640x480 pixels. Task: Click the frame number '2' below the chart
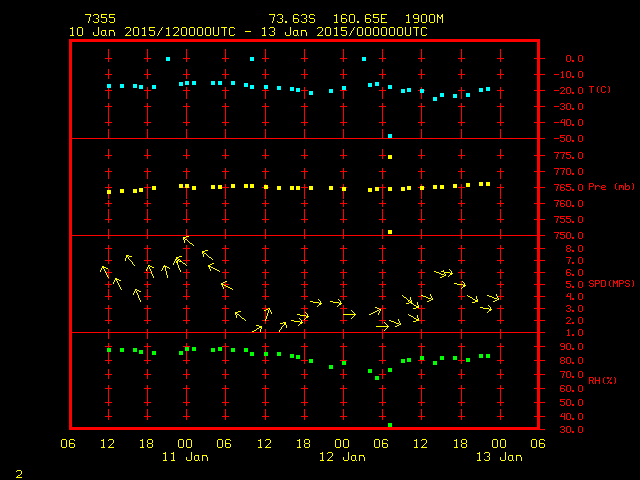point(19,474)
